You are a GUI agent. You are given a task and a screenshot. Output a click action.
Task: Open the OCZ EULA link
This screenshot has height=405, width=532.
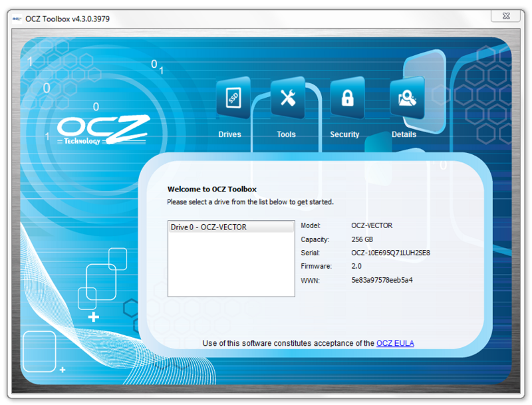point(395,343)
